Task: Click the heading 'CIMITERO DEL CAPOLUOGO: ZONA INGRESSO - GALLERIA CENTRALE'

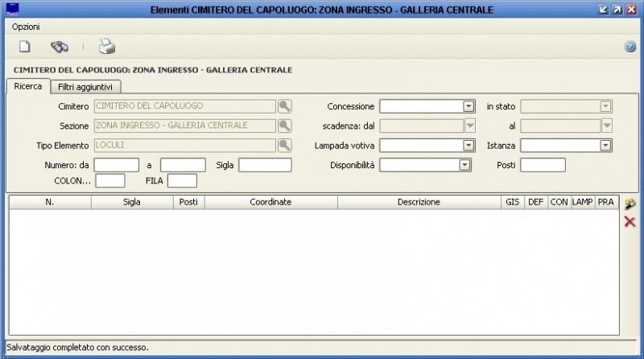Action: tap(153, 70)
